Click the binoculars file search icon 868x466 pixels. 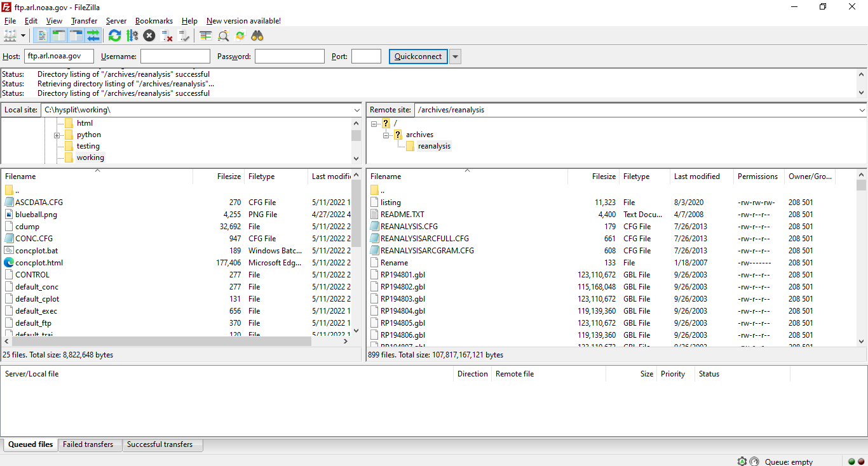point(257,36)
